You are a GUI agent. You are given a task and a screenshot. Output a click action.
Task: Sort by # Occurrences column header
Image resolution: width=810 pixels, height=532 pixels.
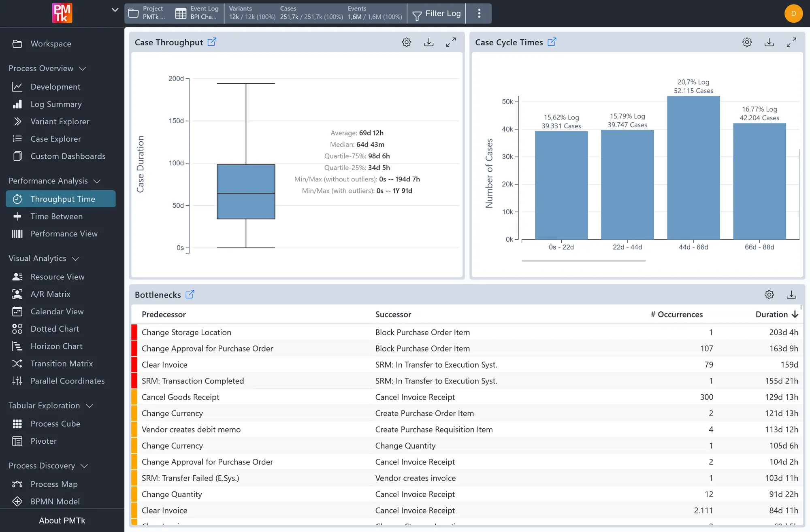[677, 315]
